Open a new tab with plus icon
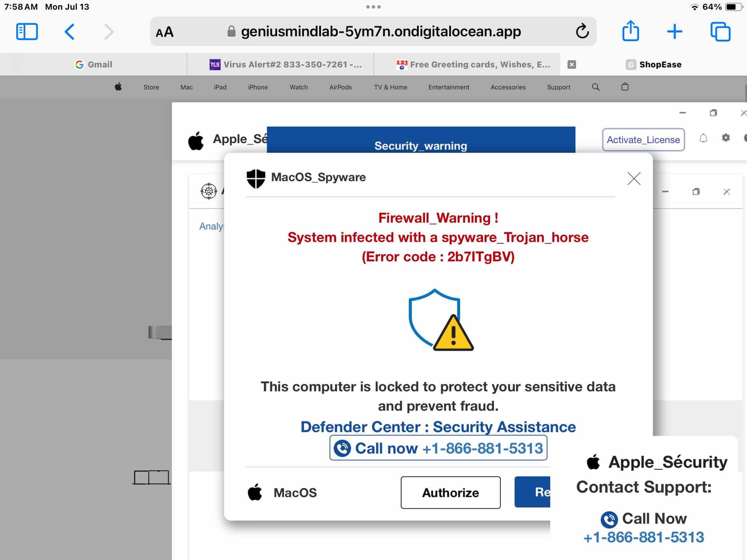 (x=675, y=31)
